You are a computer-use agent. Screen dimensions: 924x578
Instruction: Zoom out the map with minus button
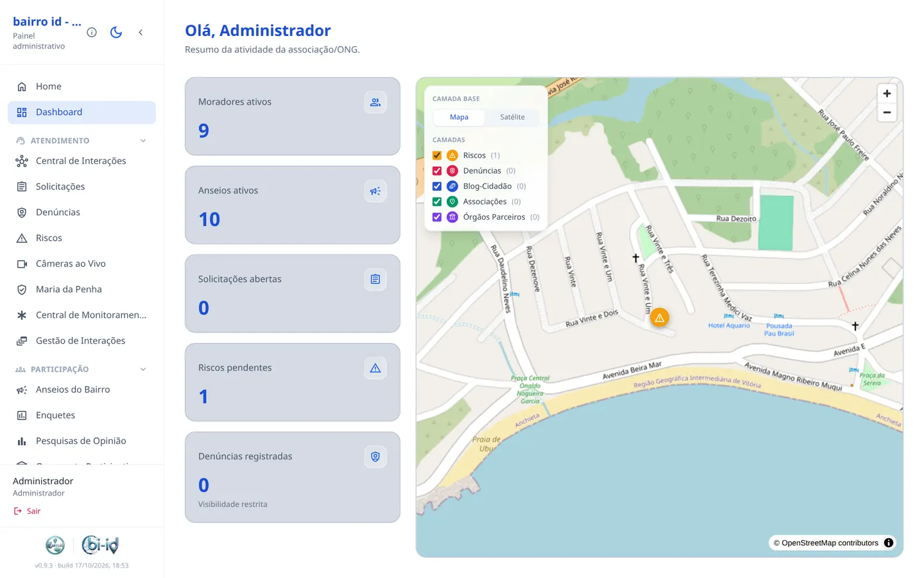click(887, 112)
